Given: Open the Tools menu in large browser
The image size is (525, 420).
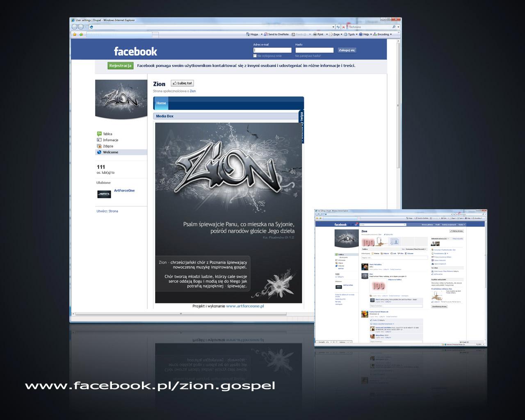Looking at the screenshot, I should 351,34.
